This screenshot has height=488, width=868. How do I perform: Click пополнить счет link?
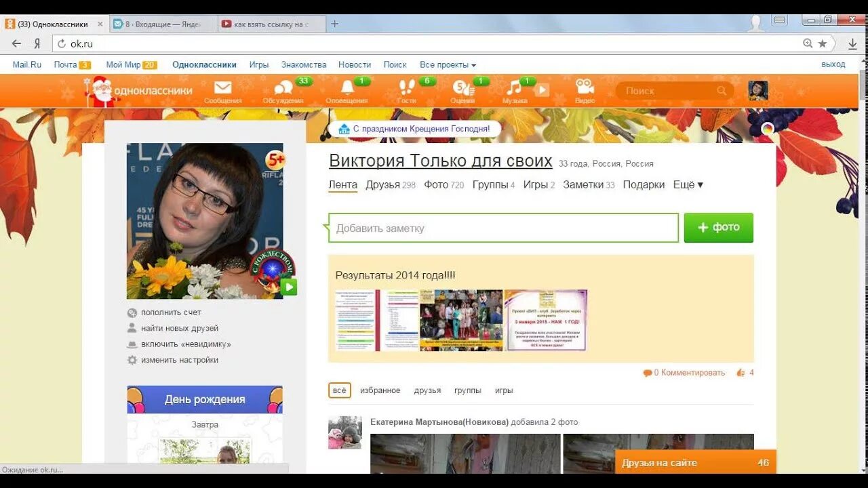pos(171,312)
